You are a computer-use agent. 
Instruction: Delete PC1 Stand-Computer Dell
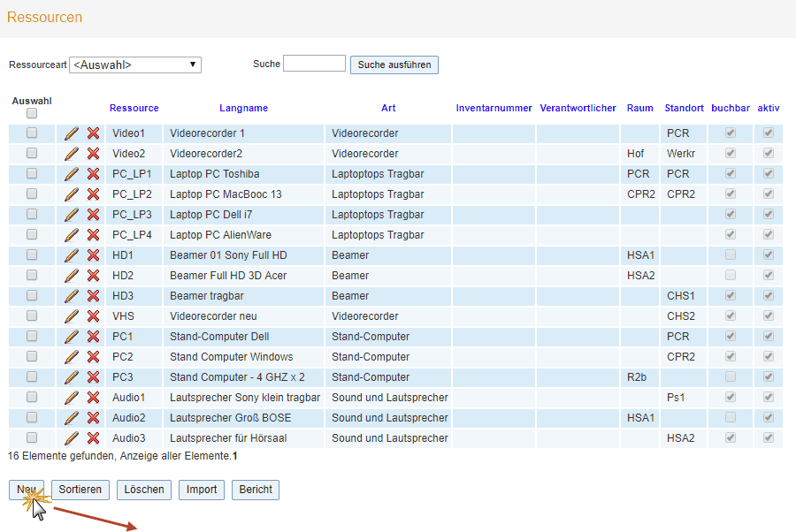(x=93, y=336)
